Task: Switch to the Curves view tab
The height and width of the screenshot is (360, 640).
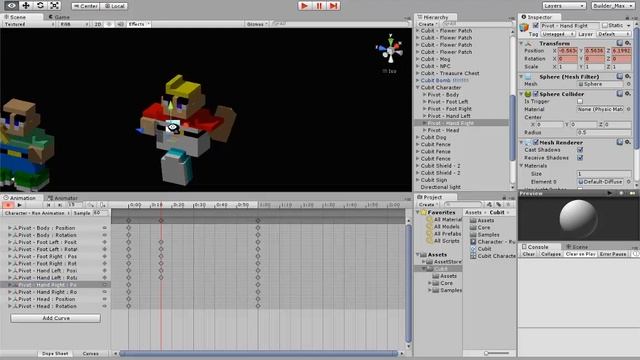Action: pyautogui.click(x=91, y=353)
